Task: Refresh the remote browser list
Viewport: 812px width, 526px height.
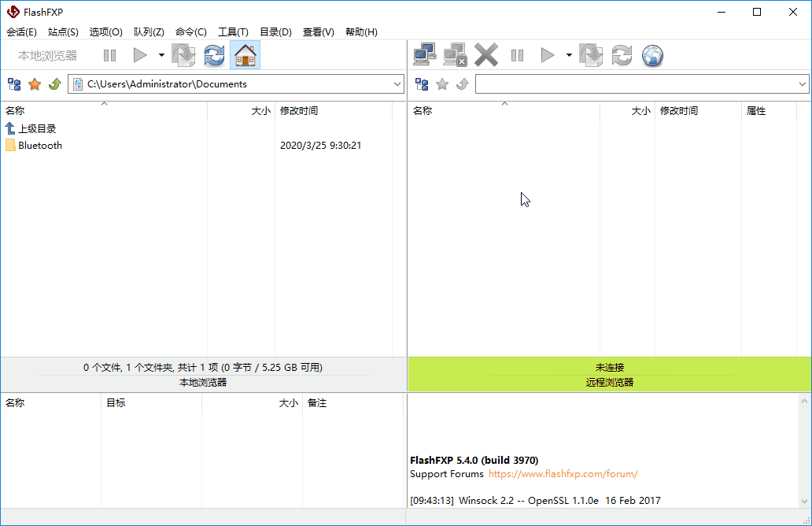Action: click(x=622, y=55)
